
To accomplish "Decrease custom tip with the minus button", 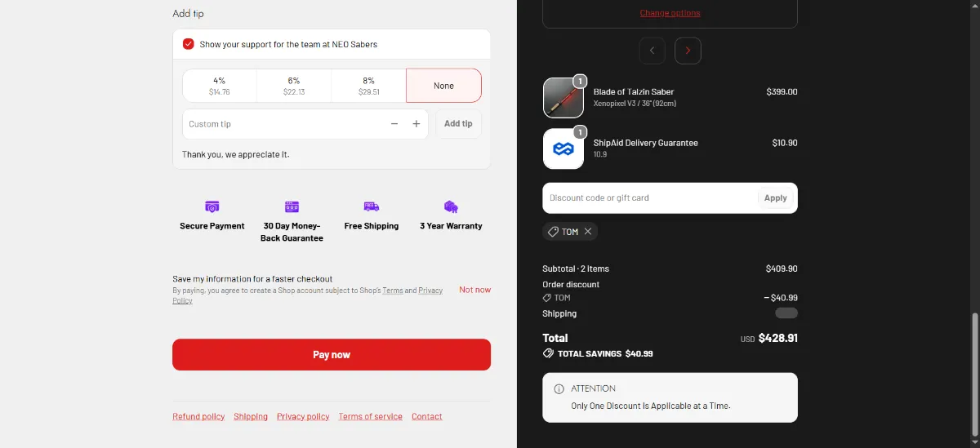I will [394, 124].
